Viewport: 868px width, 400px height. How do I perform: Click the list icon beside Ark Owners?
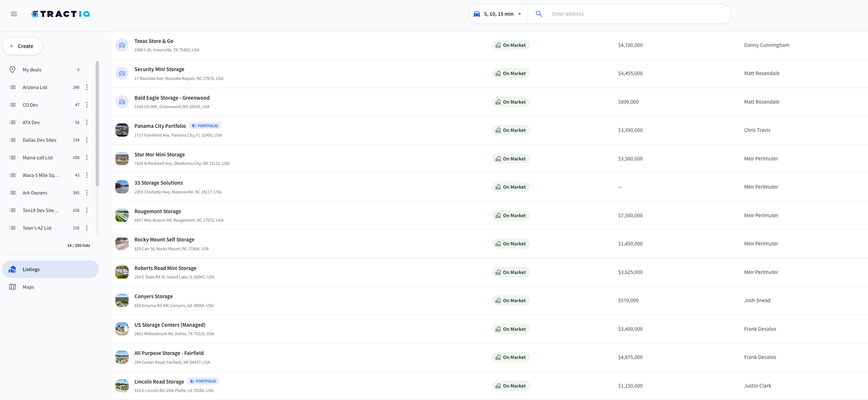12,193
